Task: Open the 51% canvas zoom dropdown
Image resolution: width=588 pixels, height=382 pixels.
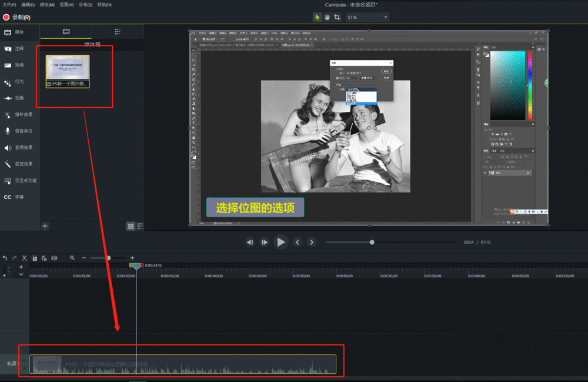Action: [367, 18]
